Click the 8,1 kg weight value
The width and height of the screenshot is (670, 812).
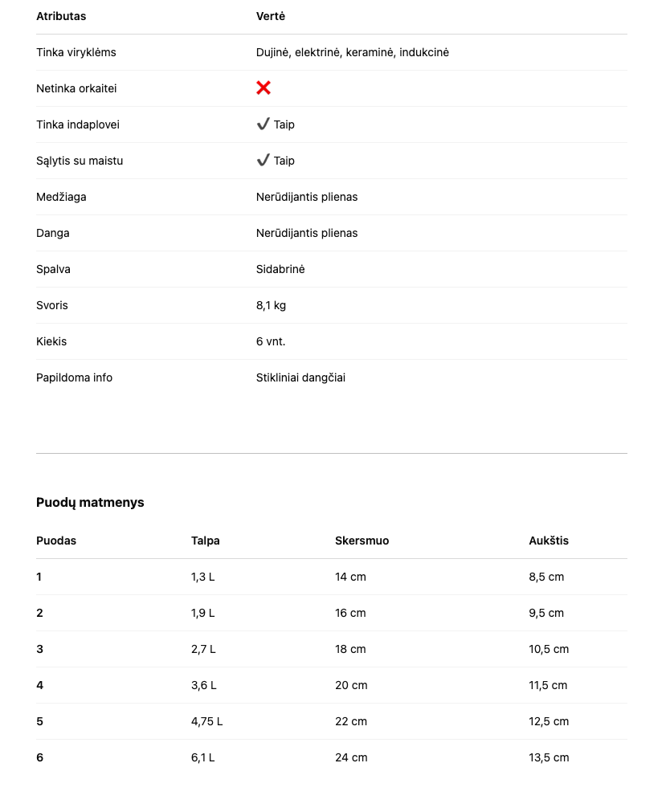click(271, 305)
